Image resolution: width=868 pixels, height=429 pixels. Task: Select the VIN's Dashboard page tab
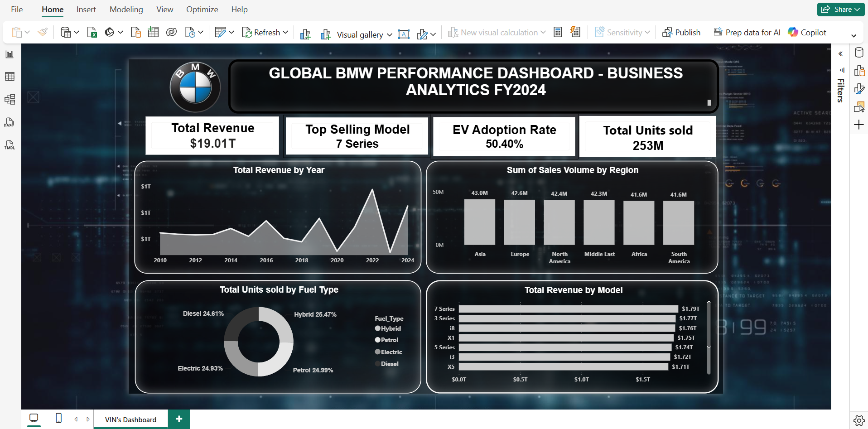(x=130, y=419)
